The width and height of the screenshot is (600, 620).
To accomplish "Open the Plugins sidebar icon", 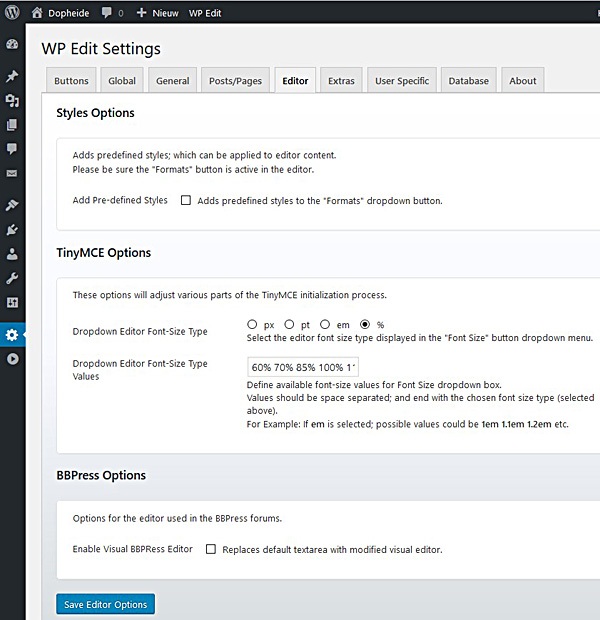I will tap(12, 230).
